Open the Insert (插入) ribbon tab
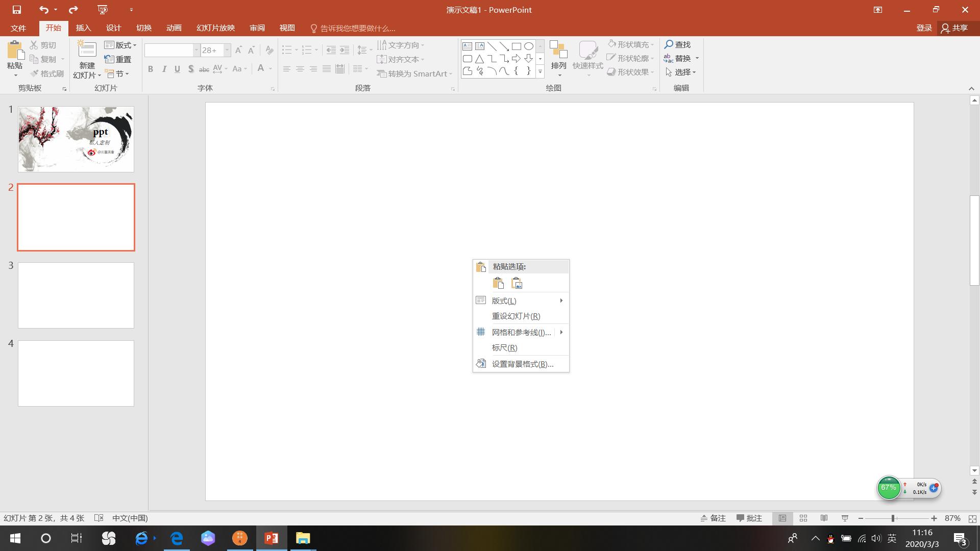 click(x=83, y=28)
